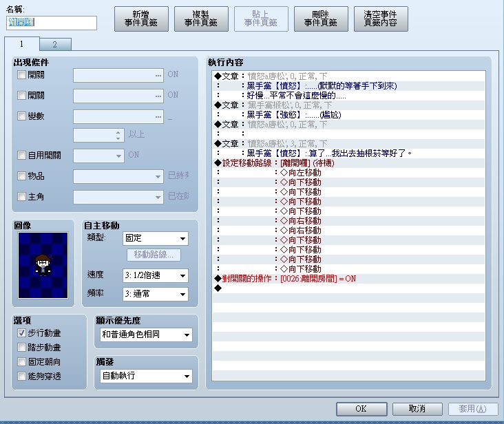Click the 名稱 name input field
Screen dimensions: 504x424
point(52,23)
